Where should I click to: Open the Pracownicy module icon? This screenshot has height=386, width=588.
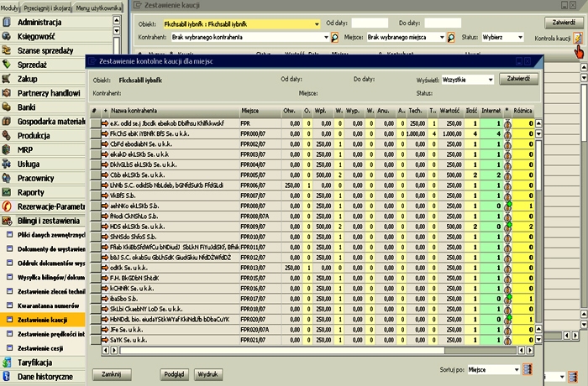7,179
